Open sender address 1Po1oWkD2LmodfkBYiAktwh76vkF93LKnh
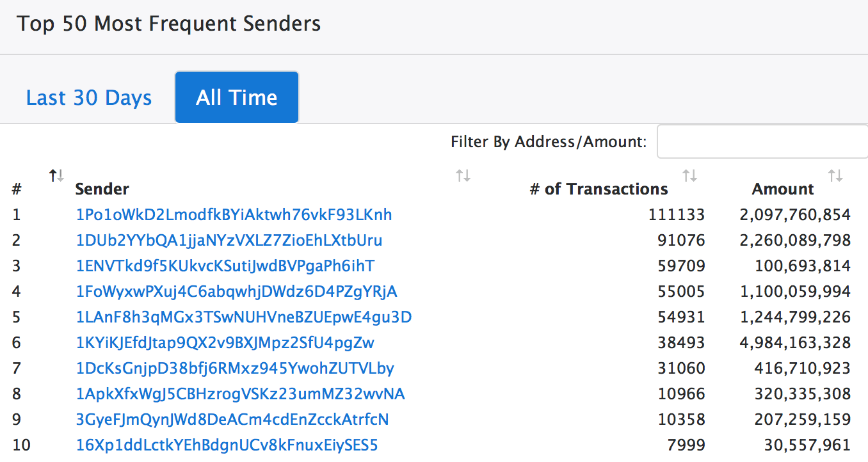Image resolution: width=868 pixels, height=462 pixels. pos(234,214)
